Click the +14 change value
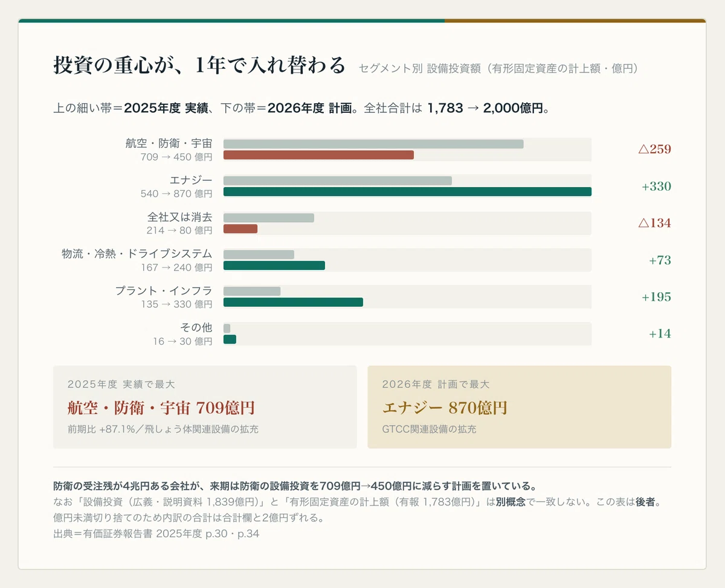This screenshot has width=725, height=588. pos(660,334)
